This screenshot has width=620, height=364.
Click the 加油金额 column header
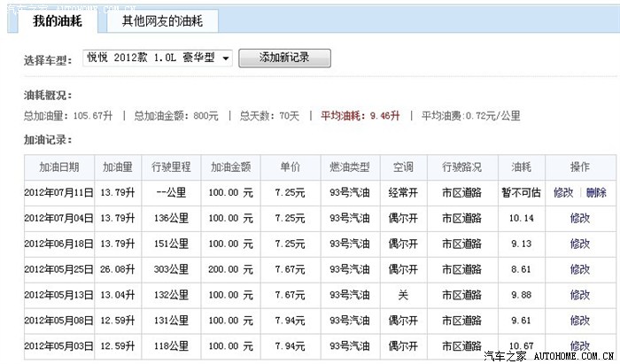point(231,167)
